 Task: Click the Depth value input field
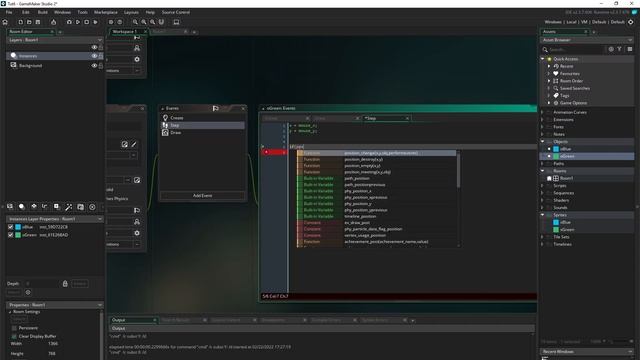point(41,283)
